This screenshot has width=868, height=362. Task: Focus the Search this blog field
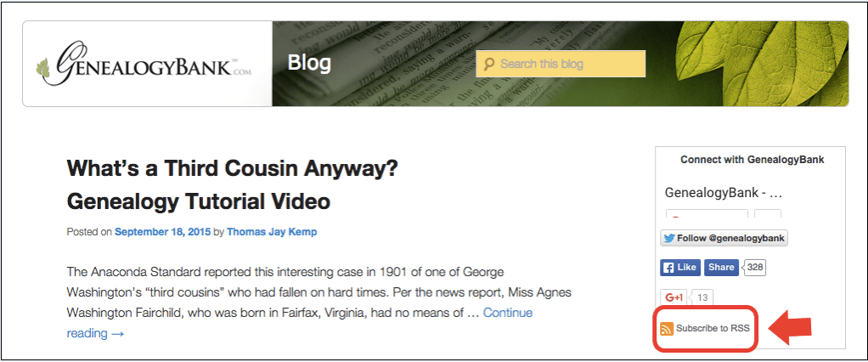coord(561,65)
